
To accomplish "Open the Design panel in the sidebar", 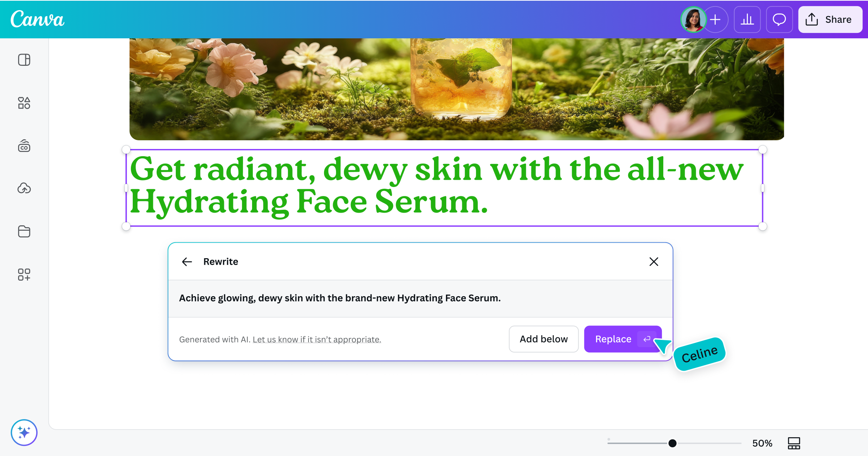I will (x=24, y=60).
